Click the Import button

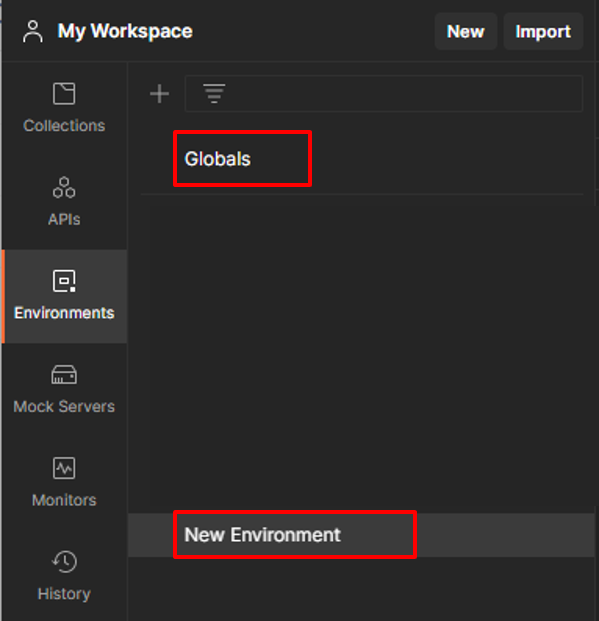coord(543,31)
